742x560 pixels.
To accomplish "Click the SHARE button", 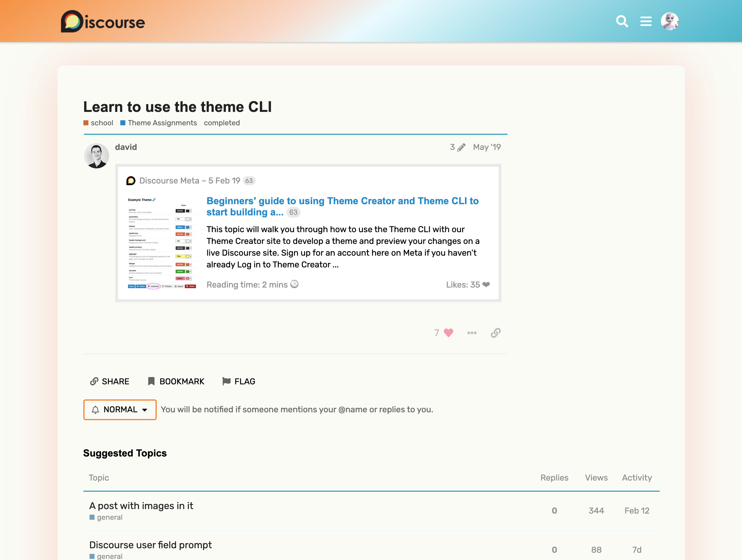I will point(110,381).
